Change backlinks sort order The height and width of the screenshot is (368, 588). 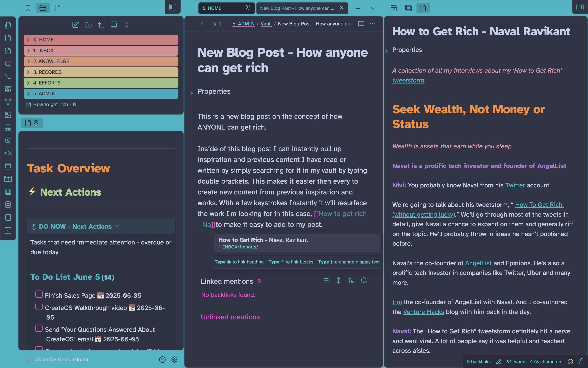(351, 280)
